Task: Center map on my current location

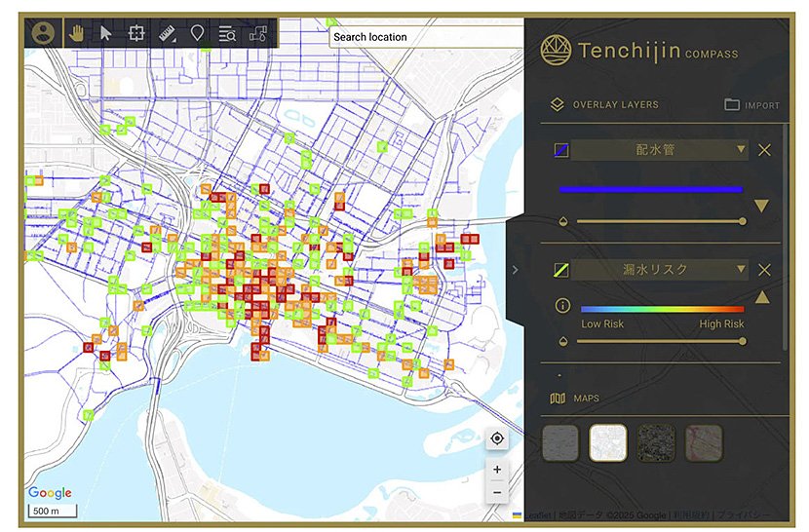Action: (x=497, y=438)
